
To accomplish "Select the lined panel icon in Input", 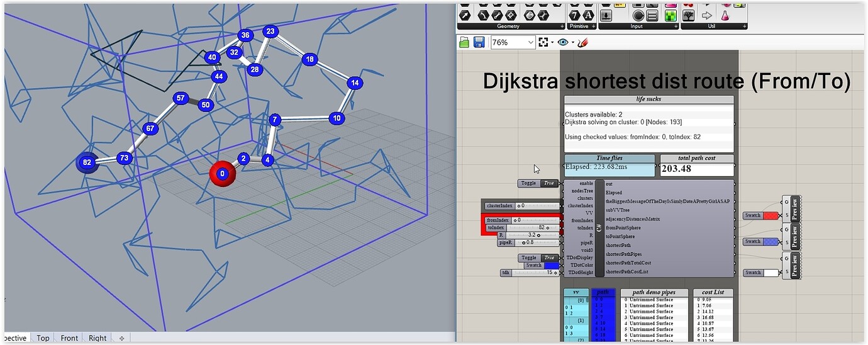I will [652, 15].
